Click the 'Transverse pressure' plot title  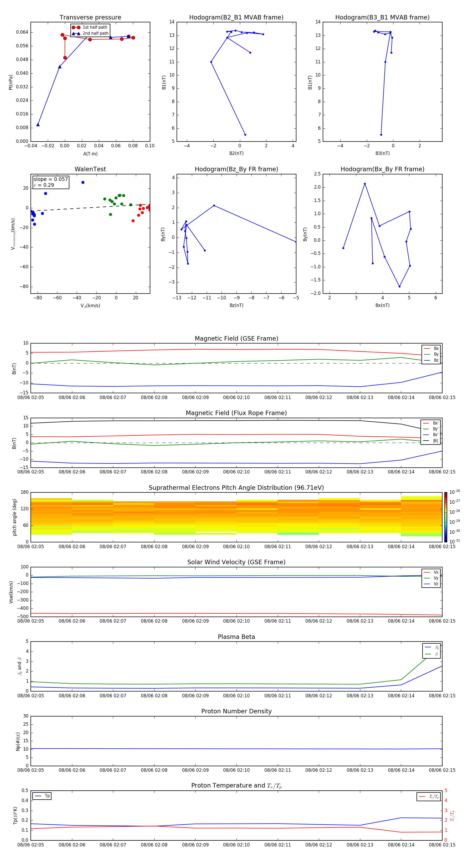(x=90, y=18)
